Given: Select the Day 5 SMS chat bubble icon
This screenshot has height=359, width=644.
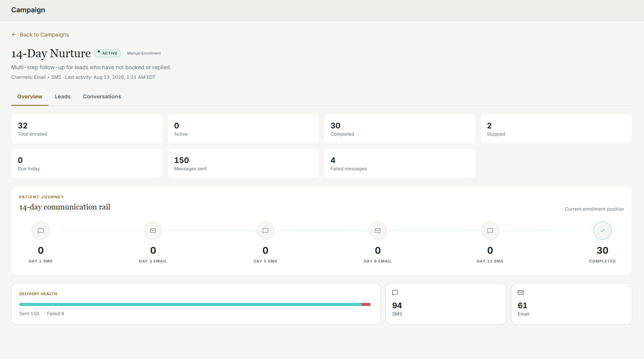Looking at the screenshot, I should (266, 231).
